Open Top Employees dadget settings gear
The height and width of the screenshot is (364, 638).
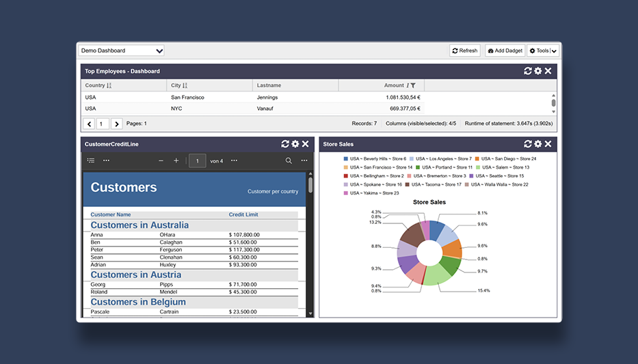[538, 71]
